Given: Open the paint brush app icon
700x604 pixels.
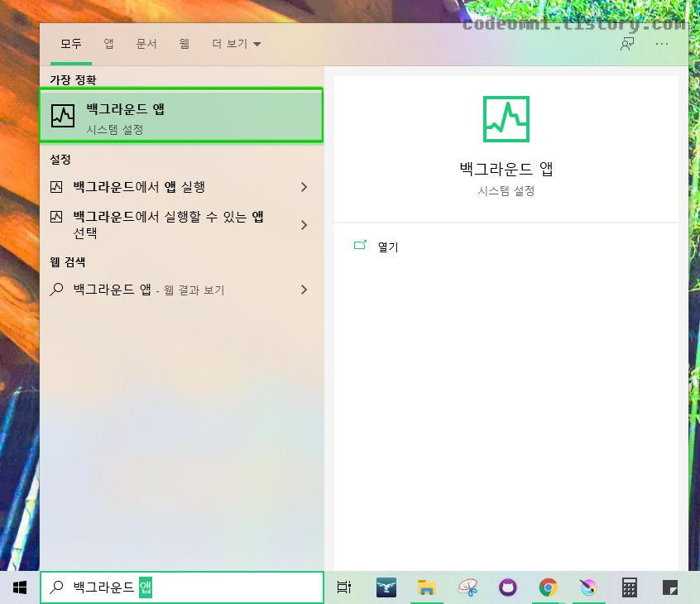Looking at the screenshot, I should [588, 587].
